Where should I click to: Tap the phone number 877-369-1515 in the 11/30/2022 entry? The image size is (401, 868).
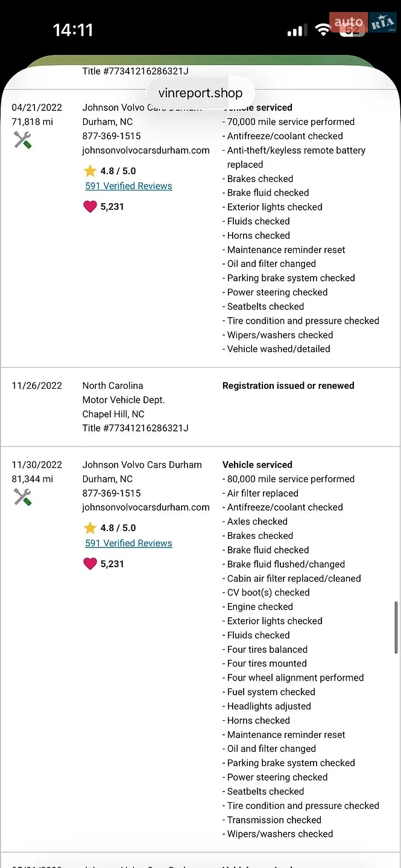112,493
